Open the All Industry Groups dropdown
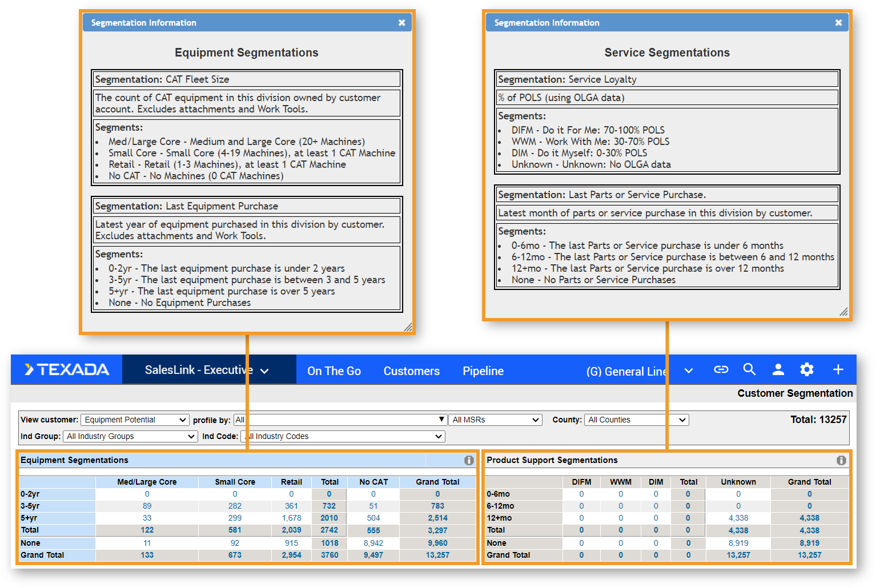The width and height of the screenshot is (876, 588). point(130,436)
